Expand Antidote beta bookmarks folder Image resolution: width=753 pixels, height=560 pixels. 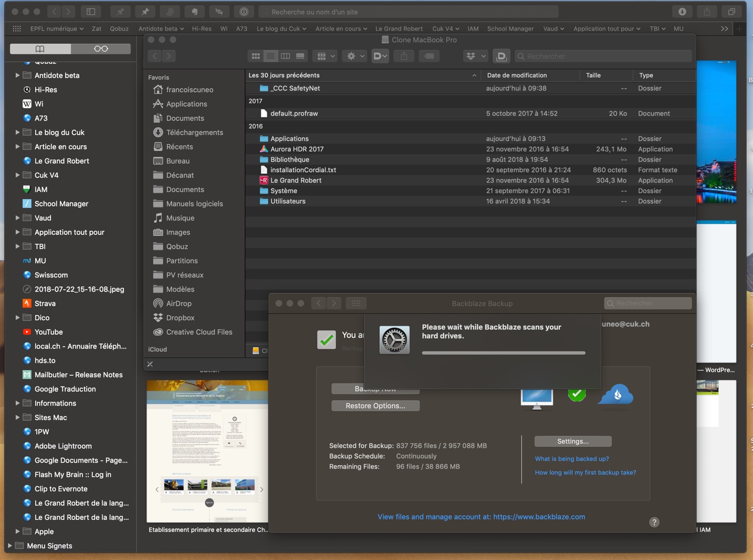(17, 75)
